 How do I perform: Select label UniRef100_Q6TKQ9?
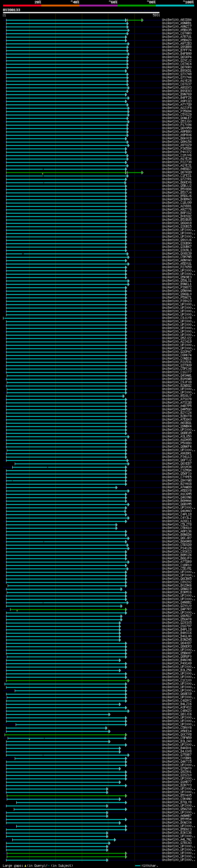[x=177, y=172]
